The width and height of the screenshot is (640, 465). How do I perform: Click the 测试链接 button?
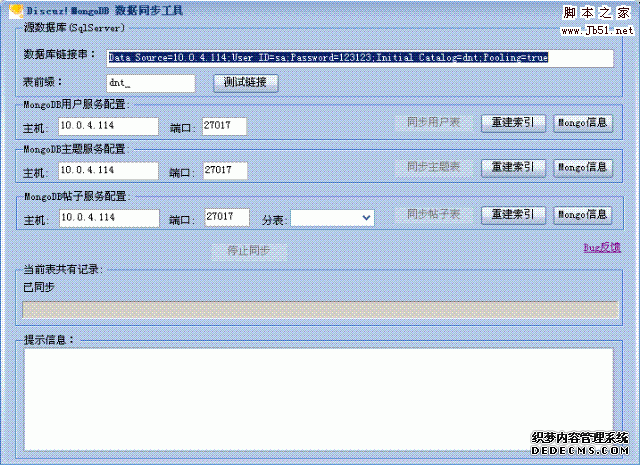[246, 83]
